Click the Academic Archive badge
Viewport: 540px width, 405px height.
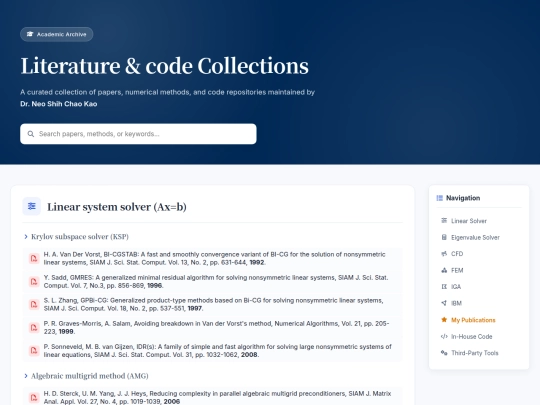[56, 34]
